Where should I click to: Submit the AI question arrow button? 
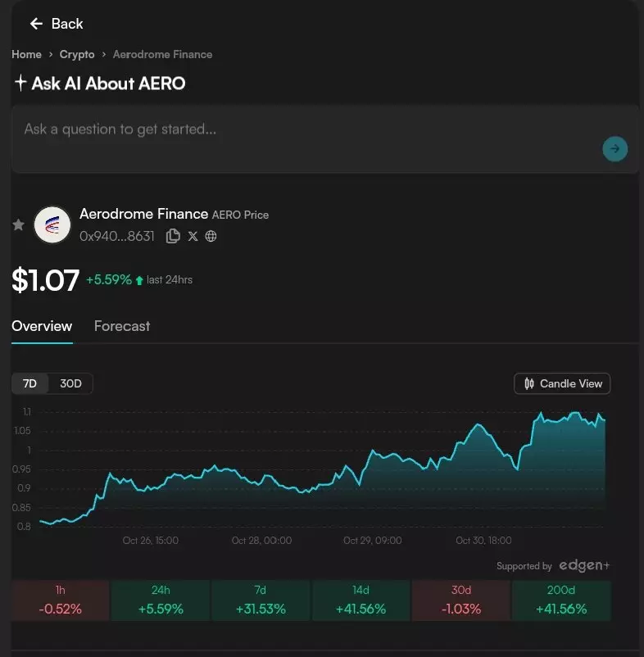point(615,148)
